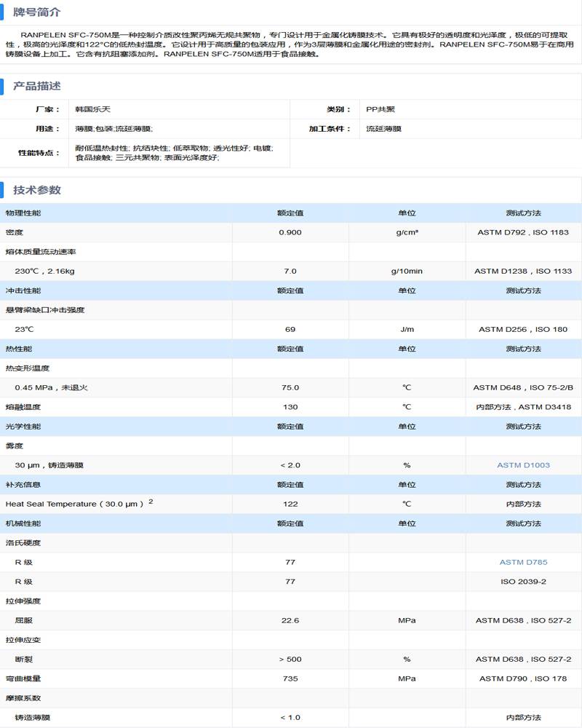Click the heat seal value 122

[x=290, y=505]
